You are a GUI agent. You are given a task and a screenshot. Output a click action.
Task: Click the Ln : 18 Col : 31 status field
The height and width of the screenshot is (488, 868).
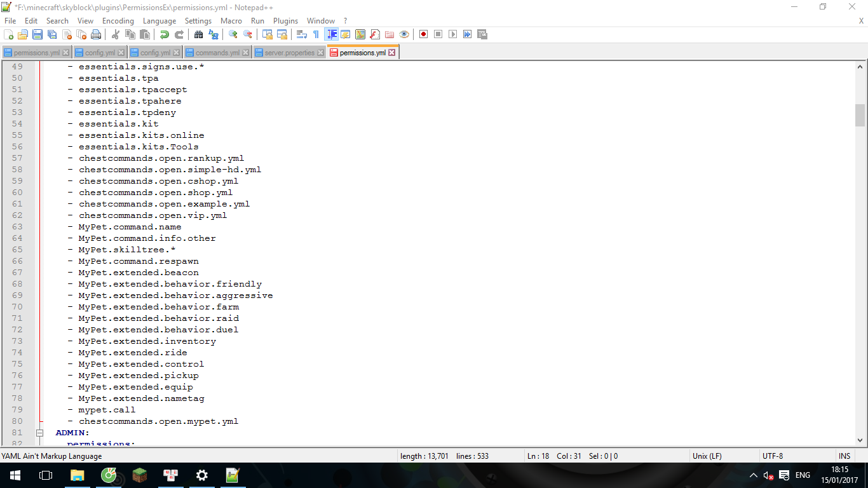click(554, 456)
